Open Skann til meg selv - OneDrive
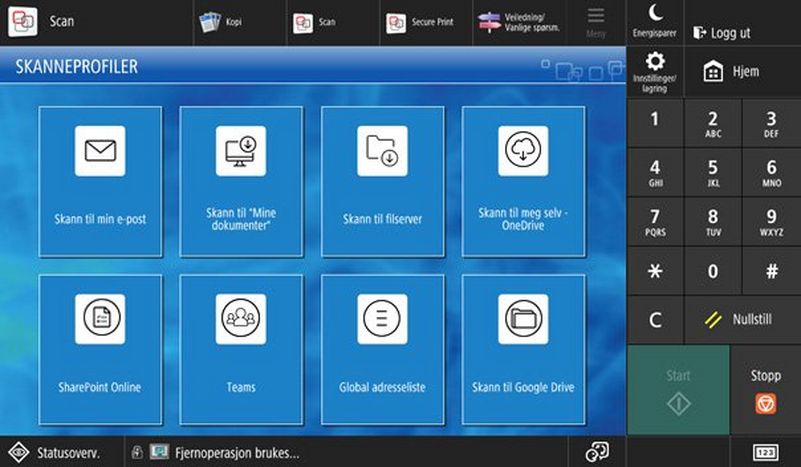Screen dimensions: 801x467 (524, 181)
